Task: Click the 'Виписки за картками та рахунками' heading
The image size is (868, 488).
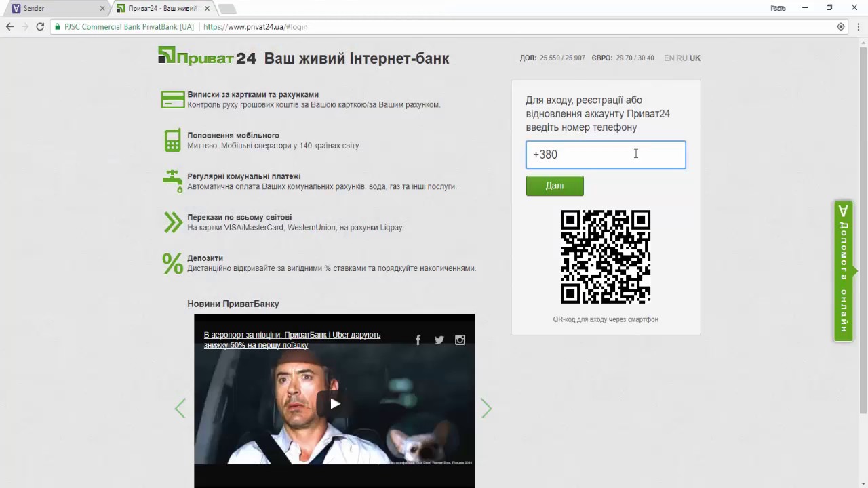Action: click(253, 95)
